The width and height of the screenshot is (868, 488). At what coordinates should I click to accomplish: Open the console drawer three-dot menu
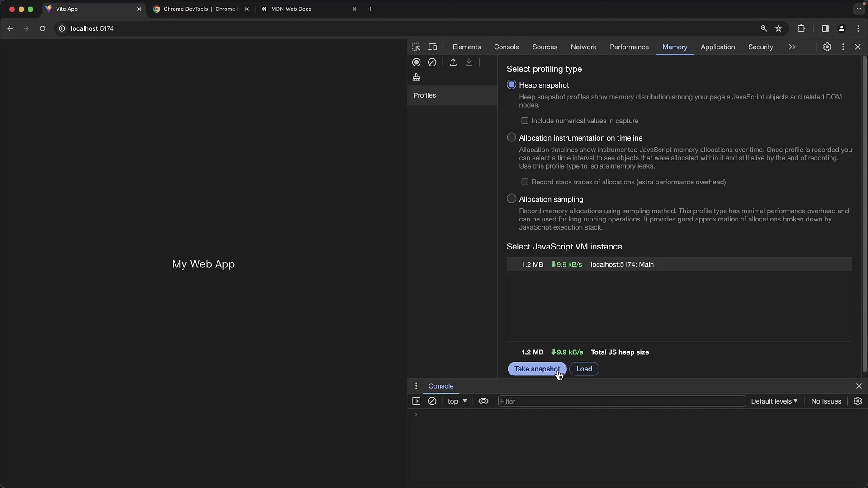click(x=416, y=386)
